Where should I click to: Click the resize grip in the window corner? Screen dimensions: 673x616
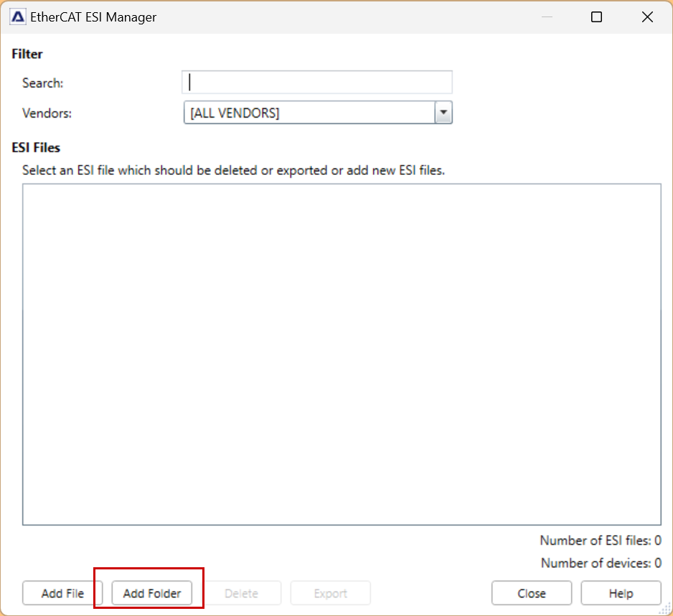click(666, 609)
